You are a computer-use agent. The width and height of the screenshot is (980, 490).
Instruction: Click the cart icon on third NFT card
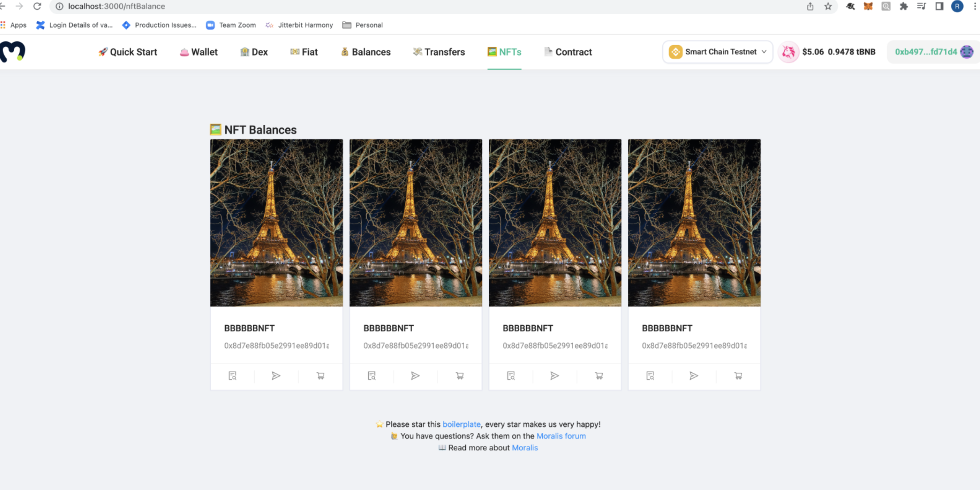[x=599, y=376]
